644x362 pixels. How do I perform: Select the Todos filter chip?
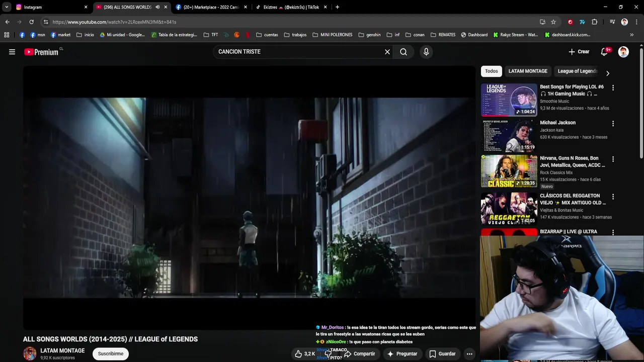[492, 71]
